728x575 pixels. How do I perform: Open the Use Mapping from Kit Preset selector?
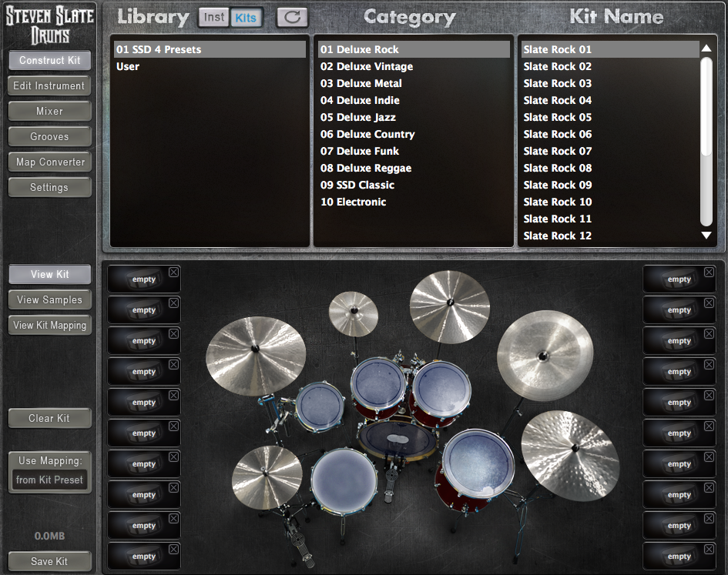point(49,480)
